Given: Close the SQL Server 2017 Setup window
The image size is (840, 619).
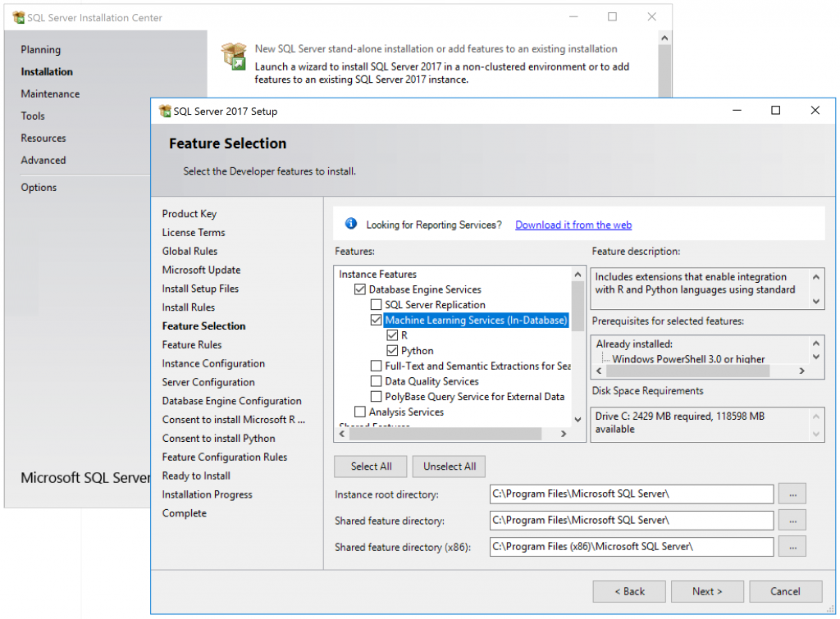Looking at the screenshot, I should (x=815, y=111).
